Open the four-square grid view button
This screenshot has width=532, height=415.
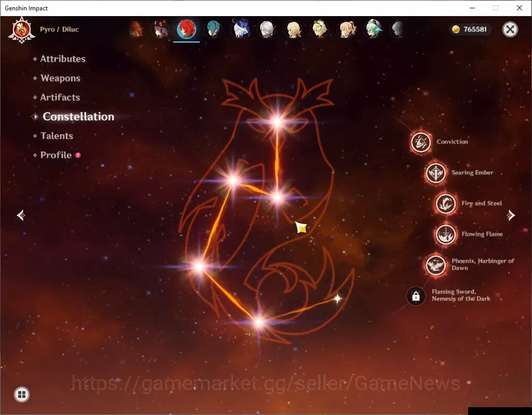tap(22, 394)
